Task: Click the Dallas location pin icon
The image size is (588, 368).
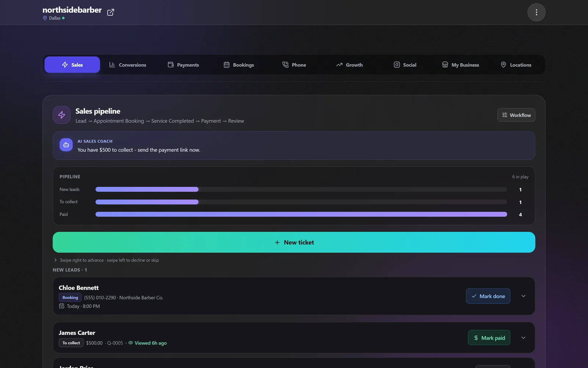Action: (45, 18)
